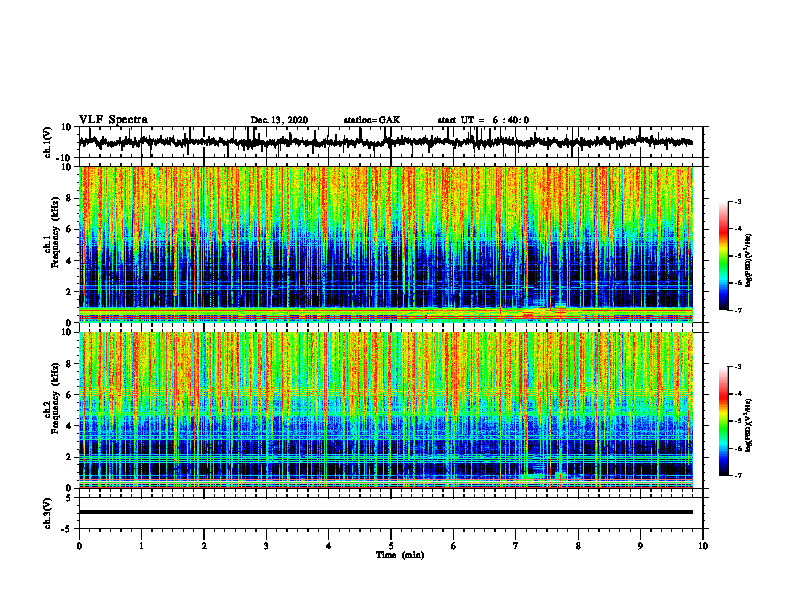Click tick label "10" on the time axis

click(x=703, y=546)
